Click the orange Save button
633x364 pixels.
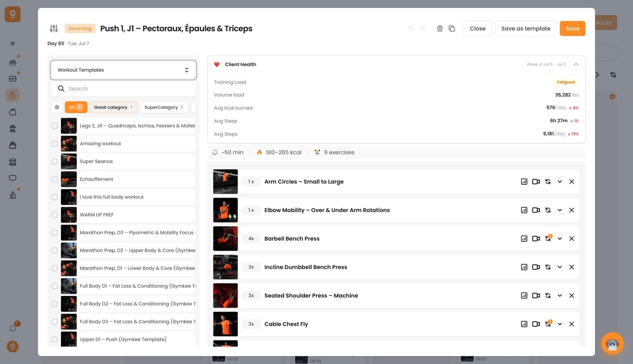572,28
